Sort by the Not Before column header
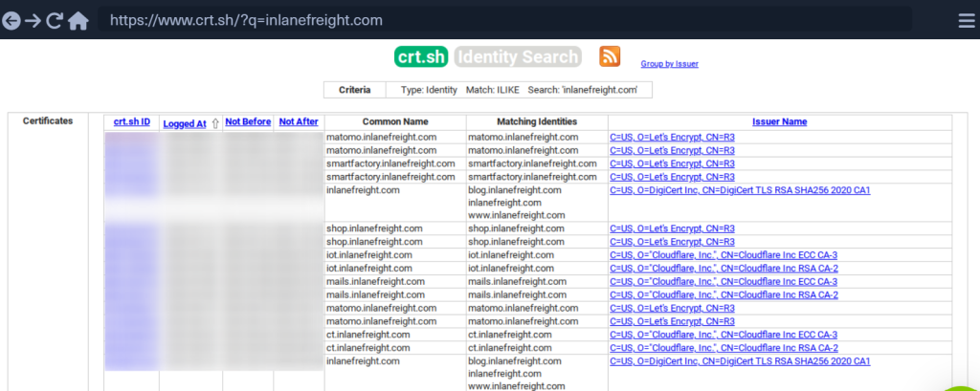This screenshot has width=980, height=391. (x=248, y=121)
